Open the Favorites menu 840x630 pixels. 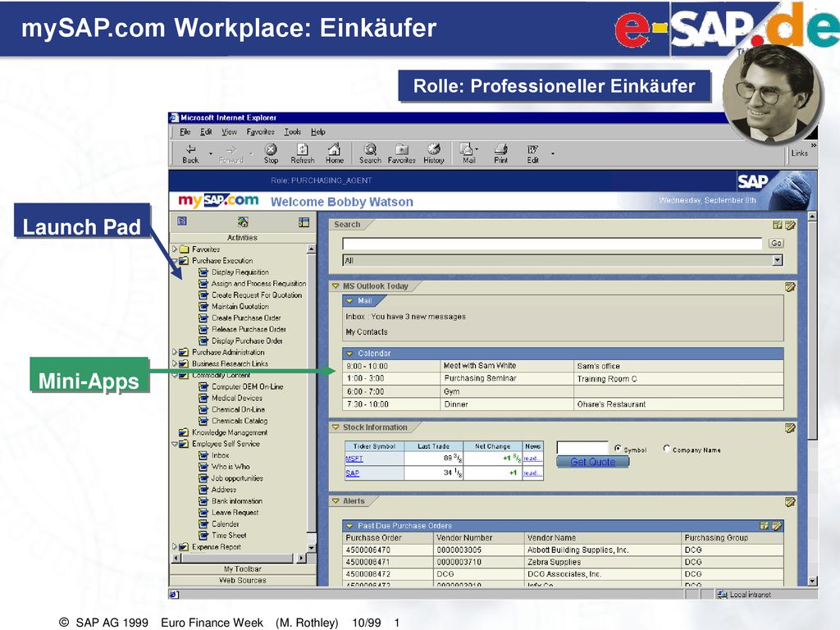click(260, 132)
